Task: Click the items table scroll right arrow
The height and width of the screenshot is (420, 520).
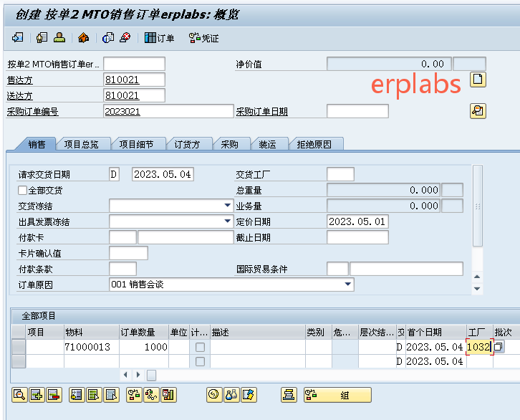Action: [x=138, y=375]
